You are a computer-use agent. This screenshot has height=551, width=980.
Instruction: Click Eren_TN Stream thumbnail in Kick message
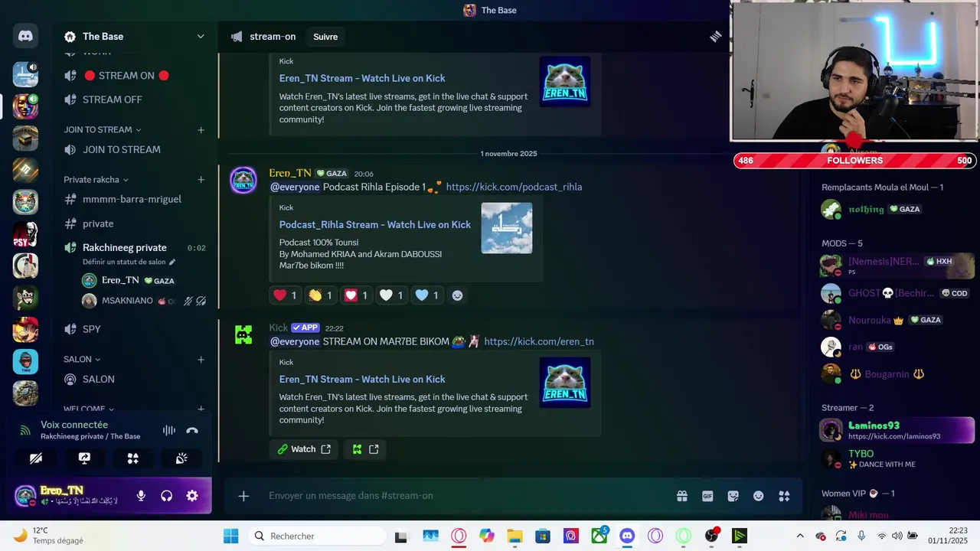point(565,382)
